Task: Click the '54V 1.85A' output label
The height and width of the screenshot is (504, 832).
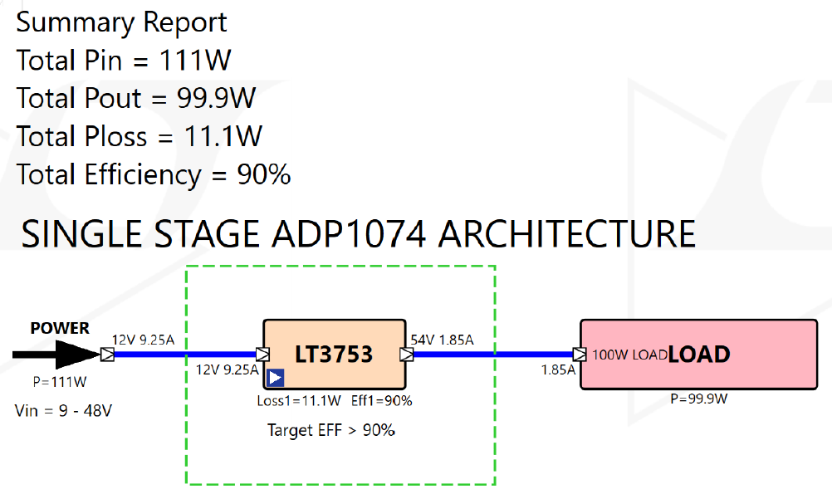Action: [442, 340]
